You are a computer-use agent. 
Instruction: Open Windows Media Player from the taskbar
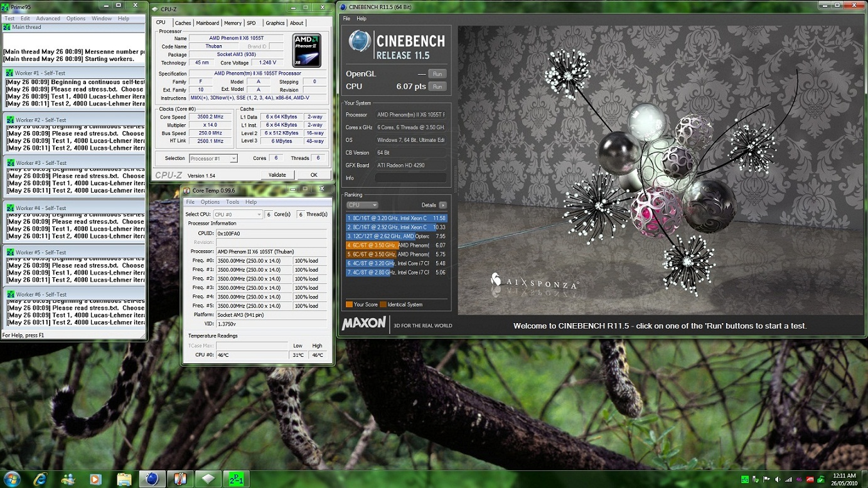95,479
